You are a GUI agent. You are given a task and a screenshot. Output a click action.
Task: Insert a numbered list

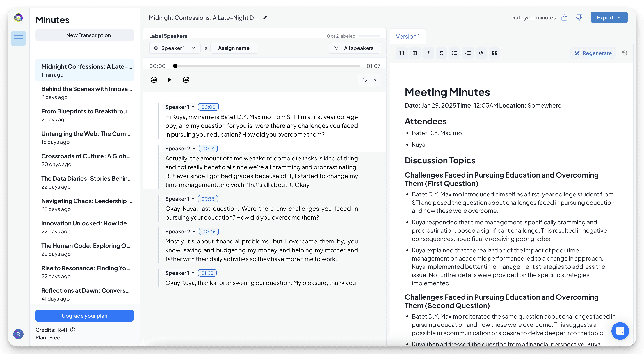click(468, 53)
